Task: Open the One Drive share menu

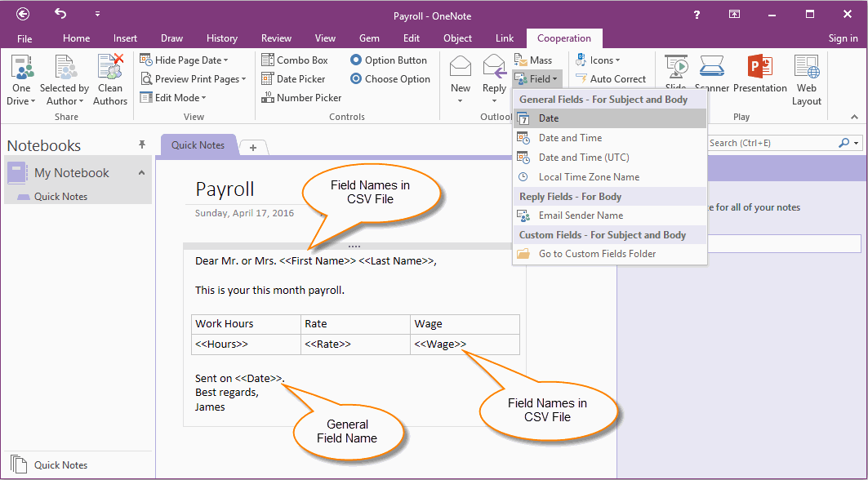Action: coord(21,80)
